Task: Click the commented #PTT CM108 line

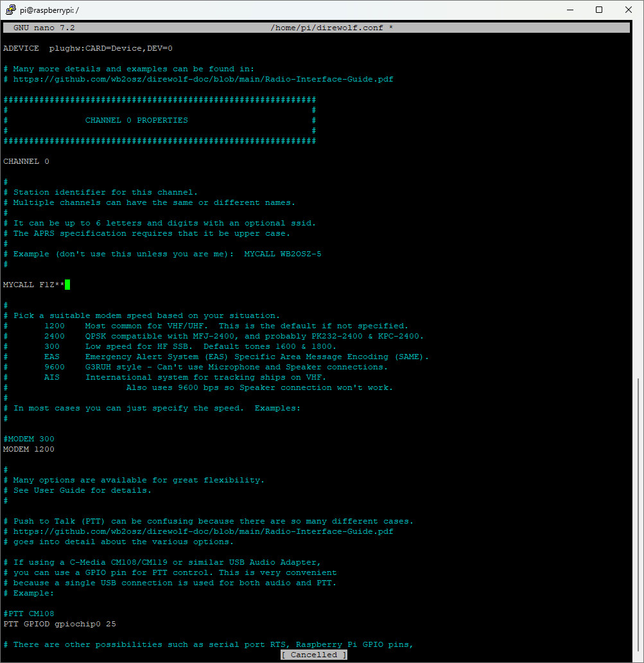Action: [x=29, y=614]
